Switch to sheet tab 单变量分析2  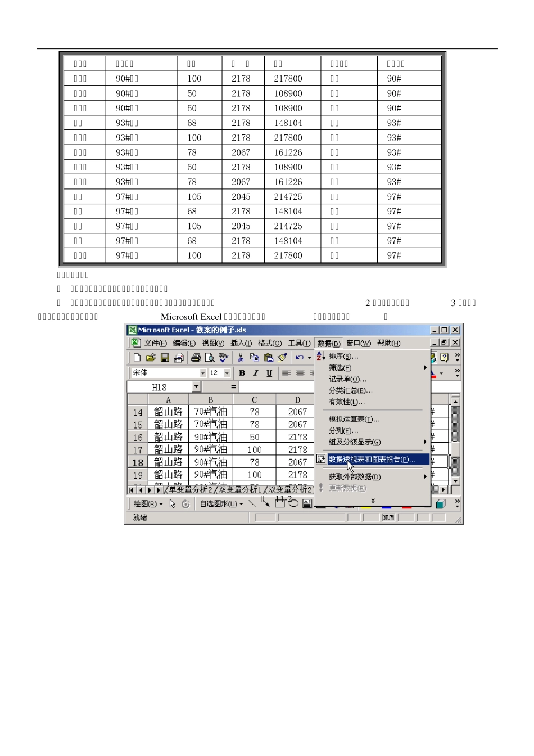coord(191,490)
